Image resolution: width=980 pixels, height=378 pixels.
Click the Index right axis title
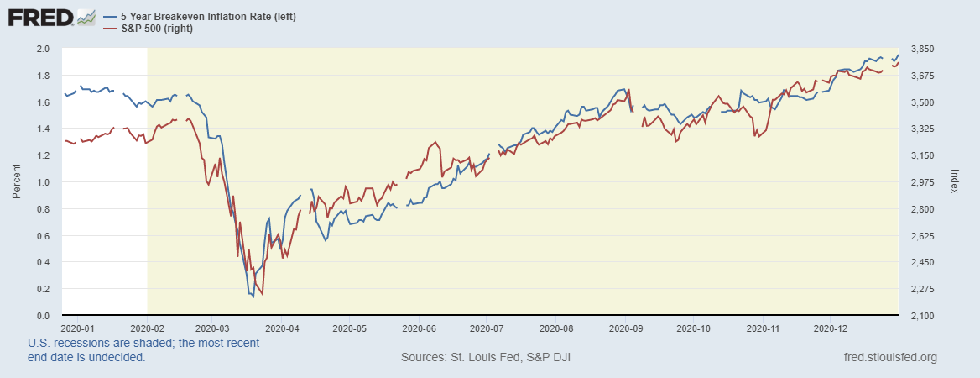pos(955,181)
